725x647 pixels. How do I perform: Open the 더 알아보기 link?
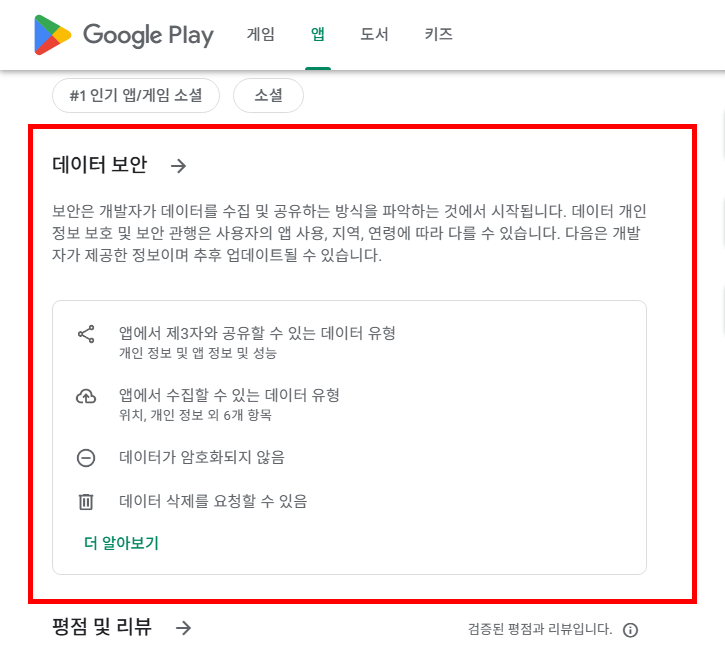tap(122, 543)
